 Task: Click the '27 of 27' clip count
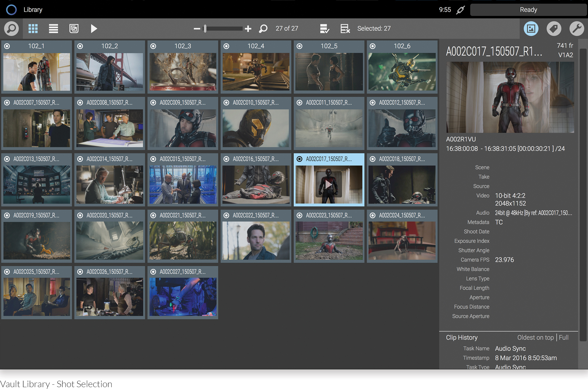(x=287, y=29)
